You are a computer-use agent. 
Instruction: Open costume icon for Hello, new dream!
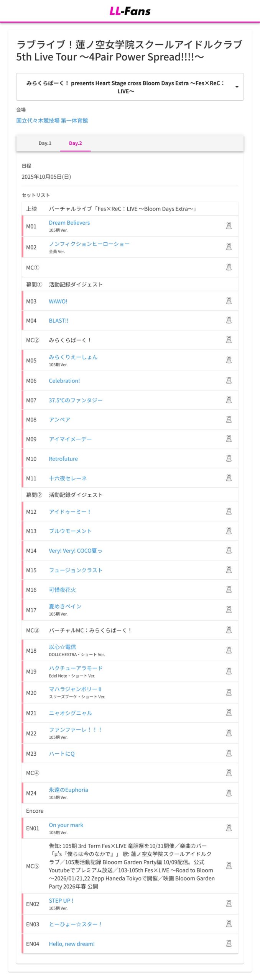click(229, 943)
